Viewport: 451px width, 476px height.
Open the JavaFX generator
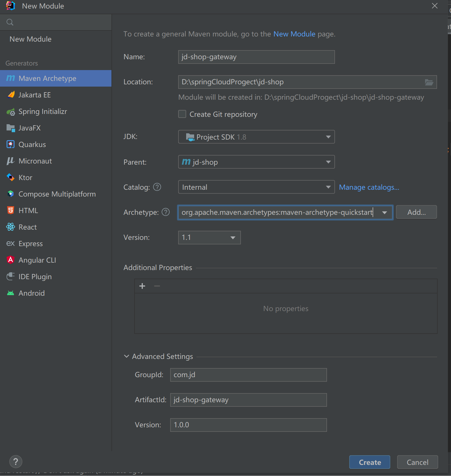point(56,128)
